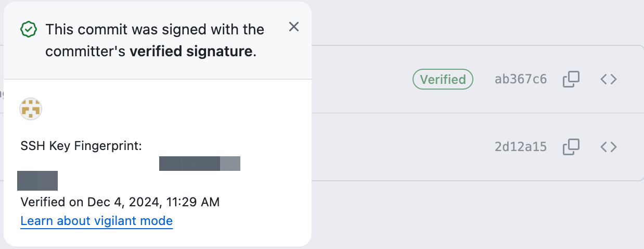Open commit 2d12a15 hash link

tap(521, 147)
